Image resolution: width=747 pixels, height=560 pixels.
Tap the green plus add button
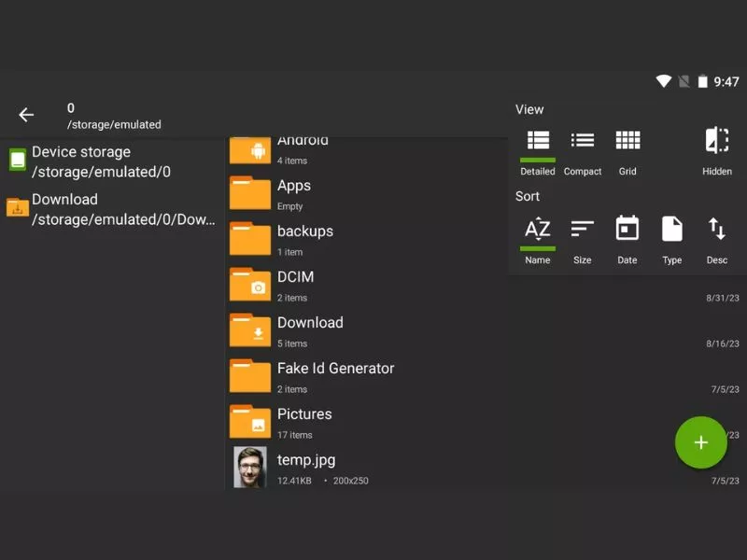point(701,442)
